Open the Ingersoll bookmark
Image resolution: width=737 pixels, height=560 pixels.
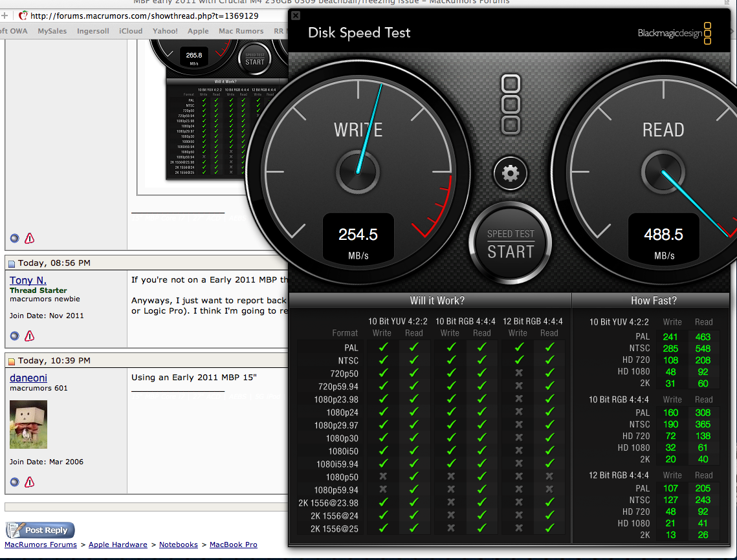point(93,31)
